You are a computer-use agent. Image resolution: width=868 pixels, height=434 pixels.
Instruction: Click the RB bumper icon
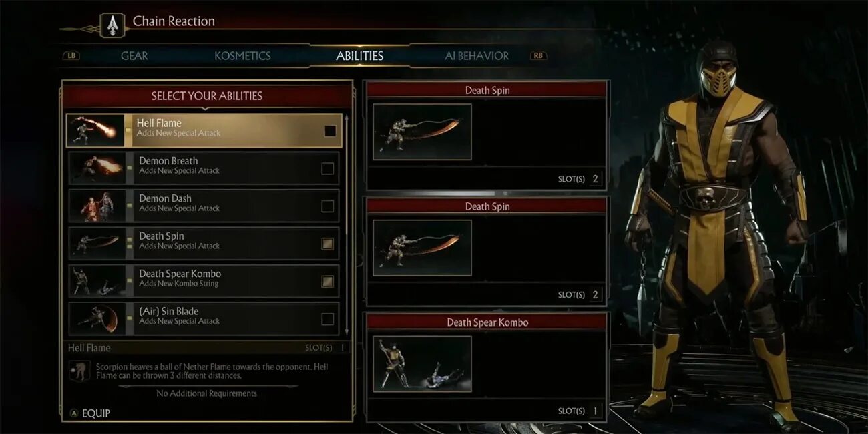click(x=538, y=56)
